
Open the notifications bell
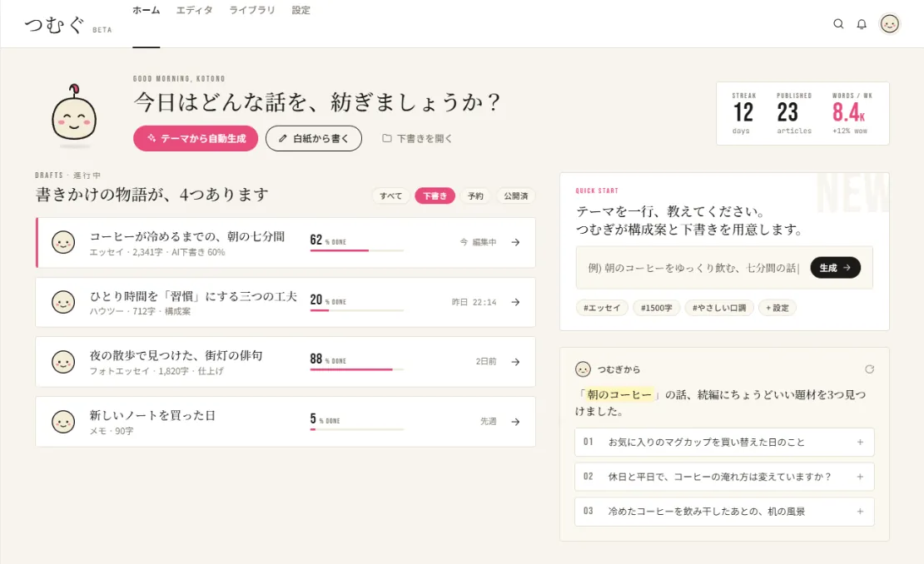pos(862,24)
